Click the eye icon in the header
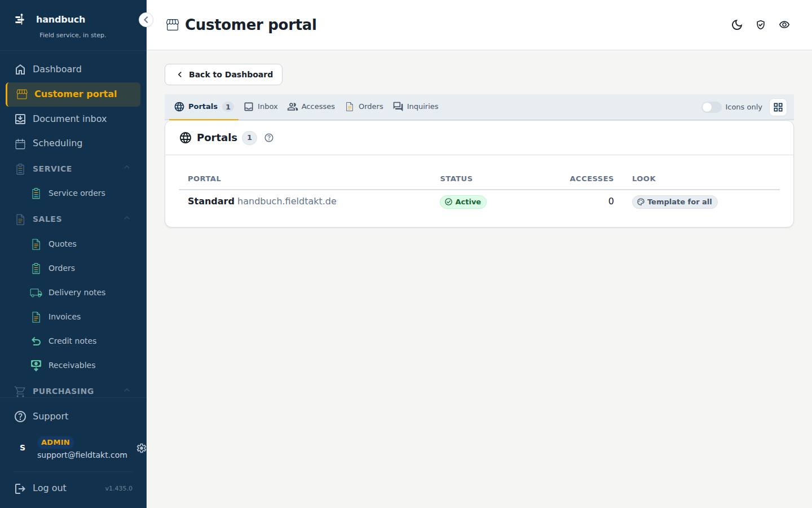The image size is (812, 508). (784, 25)
